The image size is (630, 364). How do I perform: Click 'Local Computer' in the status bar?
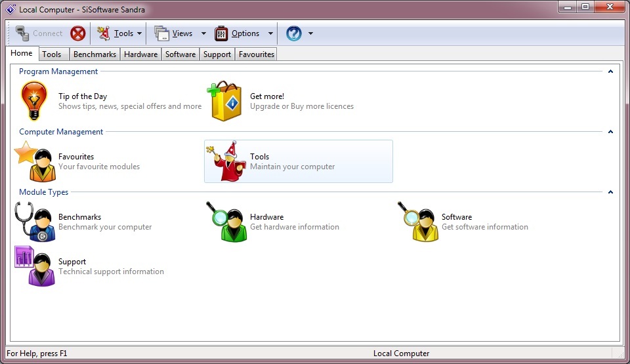click(x=402, y=353)
